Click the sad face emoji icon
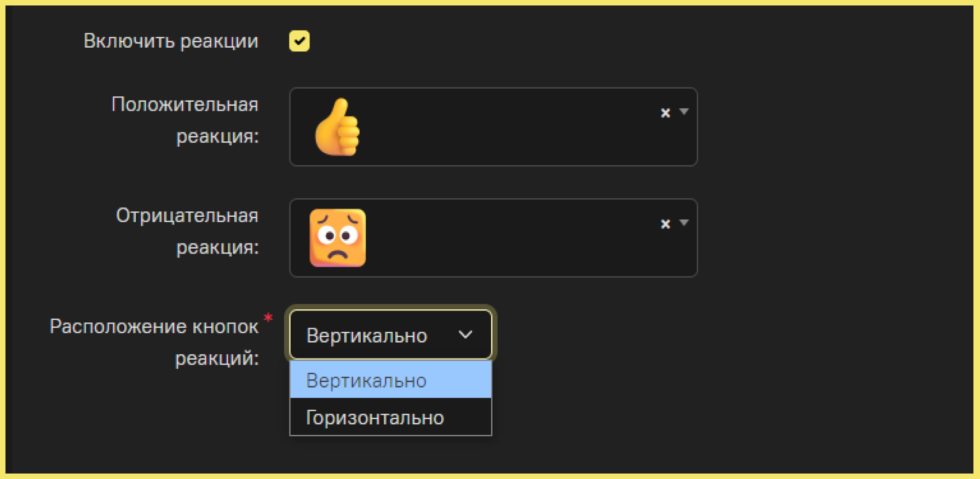The width and height of the screenshot is (980, 479). tap(337, 238)
